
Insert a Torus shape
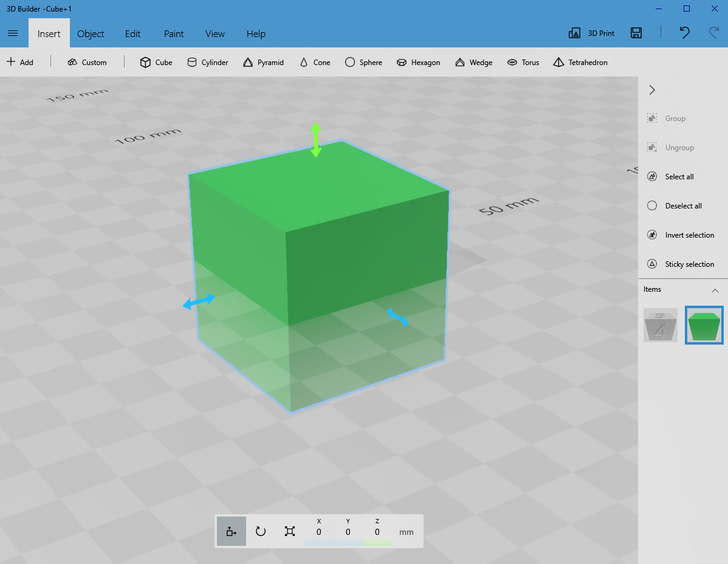[523, 62]
